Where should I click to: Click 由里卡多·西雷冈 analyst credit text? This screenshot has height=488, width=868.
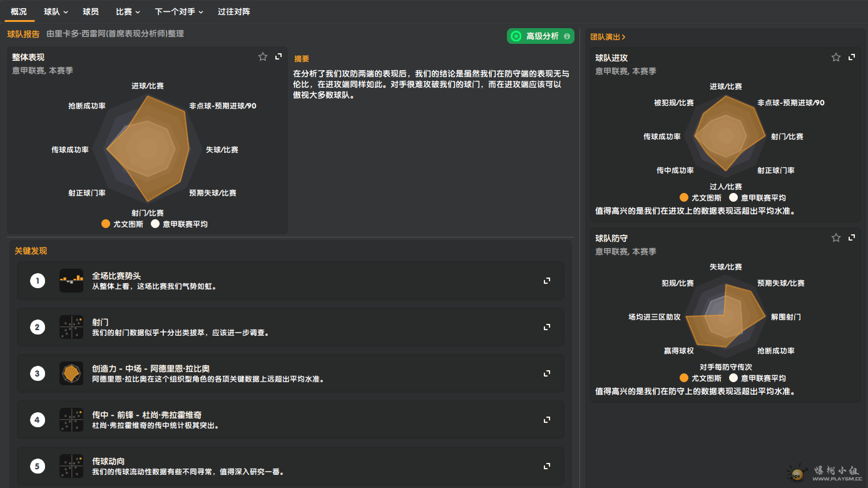click(115, 34)
